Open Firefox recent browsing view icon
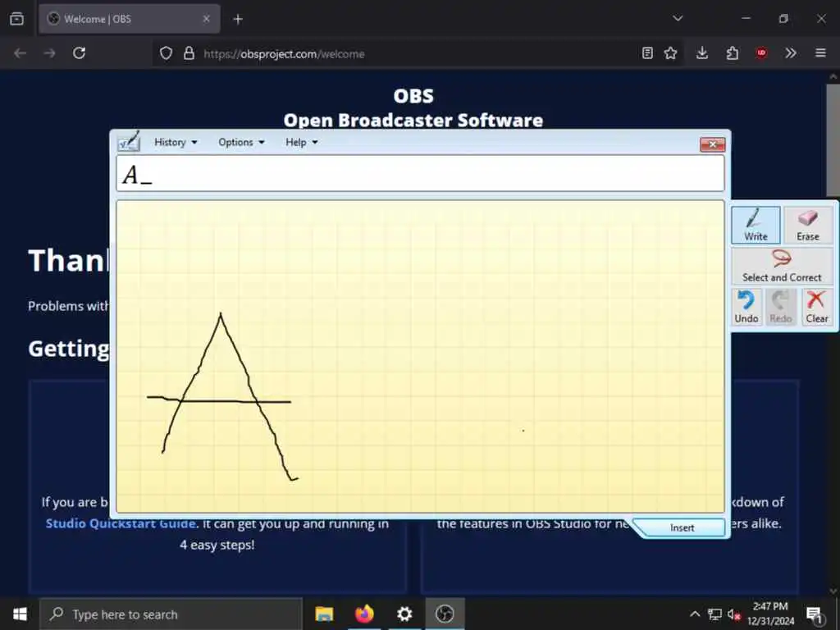The image size is (840, 630). (16, 19)
